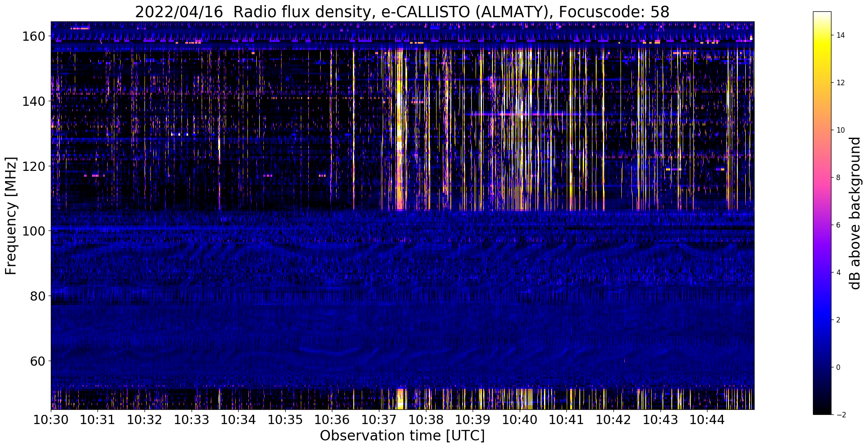Click the 10:43 time tick label
The height and width of the screenshot is (448, 868).
point(660,419)
